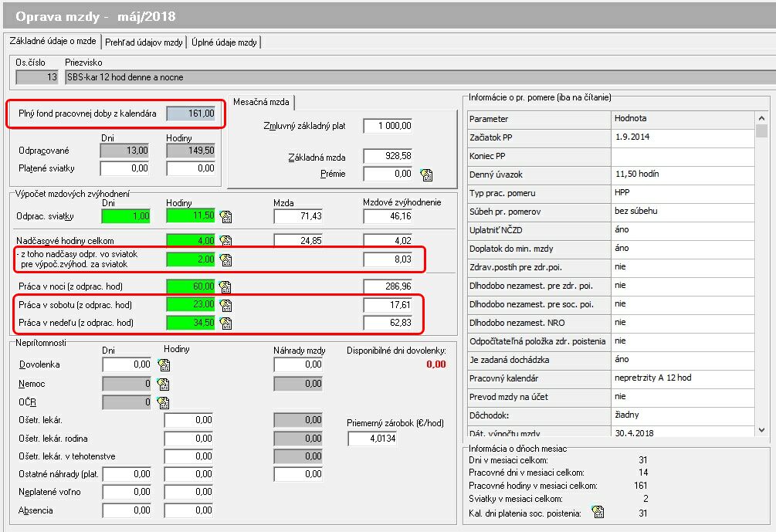776x532 pixels.
Task: Click the Os.číslo field
Action: point(37,77)
